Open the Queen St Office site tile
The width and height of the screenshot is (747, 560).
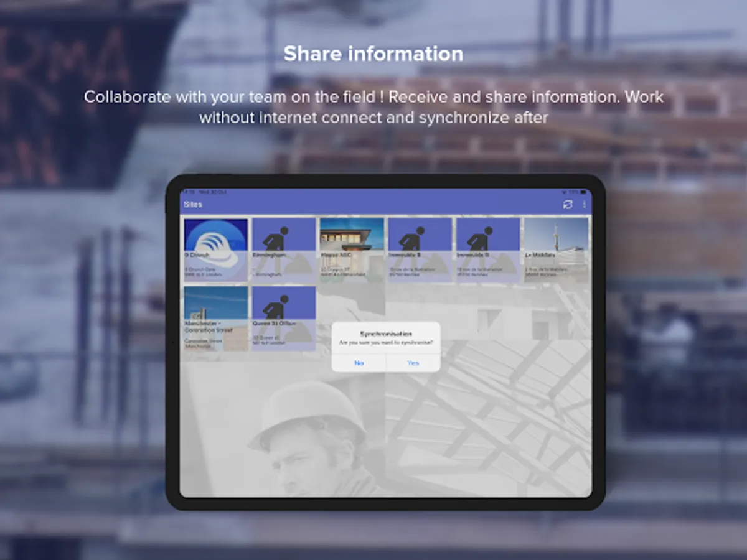point(284,319)
